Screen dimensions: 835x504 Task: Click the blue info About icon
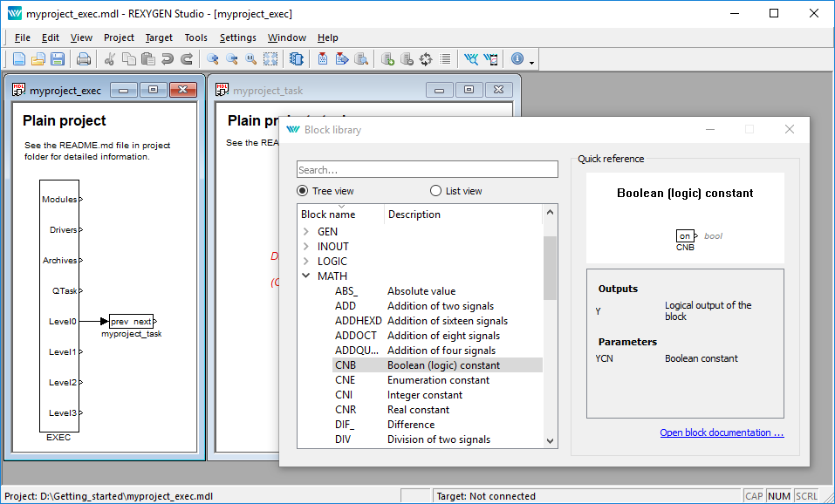(517, 59)
